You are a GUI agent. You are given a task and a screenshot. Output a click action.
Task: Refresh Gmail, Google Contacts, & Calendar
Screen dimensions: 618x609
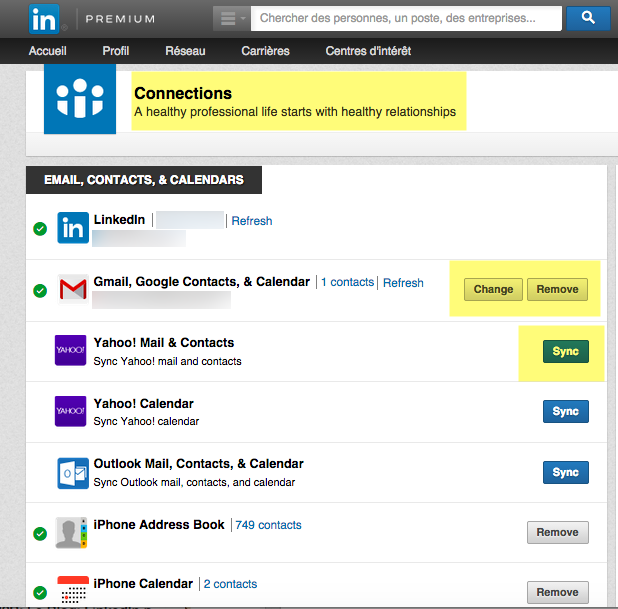tap(403, 283)
